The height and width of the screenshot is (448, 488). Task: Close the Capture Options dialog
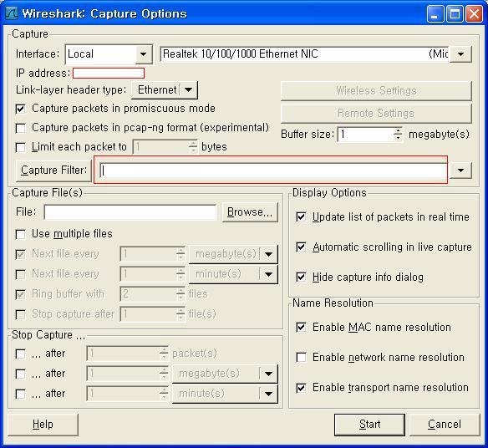(474, 14)
